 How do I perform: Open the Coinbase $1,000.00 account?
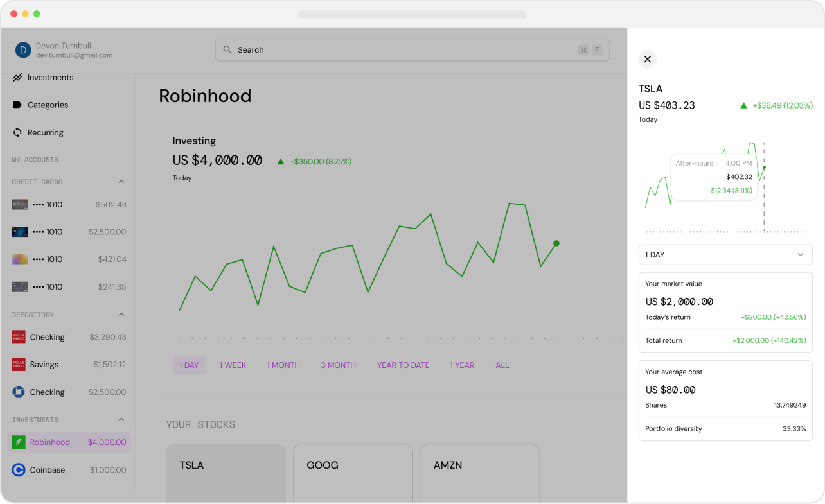click(69, 470)
